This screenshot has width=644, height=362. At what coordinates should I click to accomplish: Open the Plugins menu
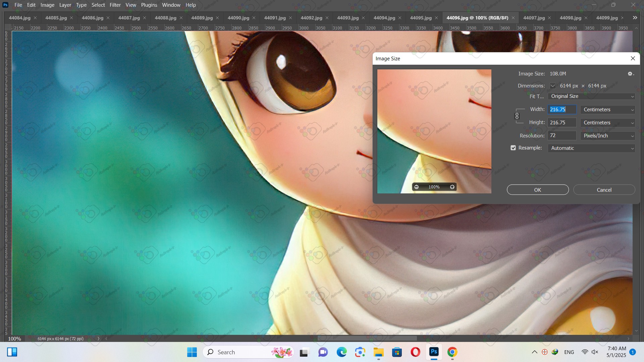[149, 5]
